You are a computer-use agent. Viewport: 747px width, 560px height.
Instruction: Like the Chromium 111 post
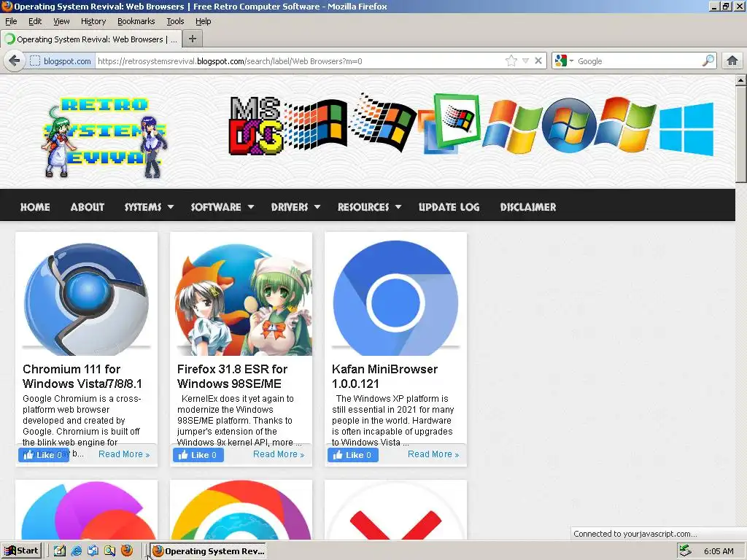click(43, 455)
